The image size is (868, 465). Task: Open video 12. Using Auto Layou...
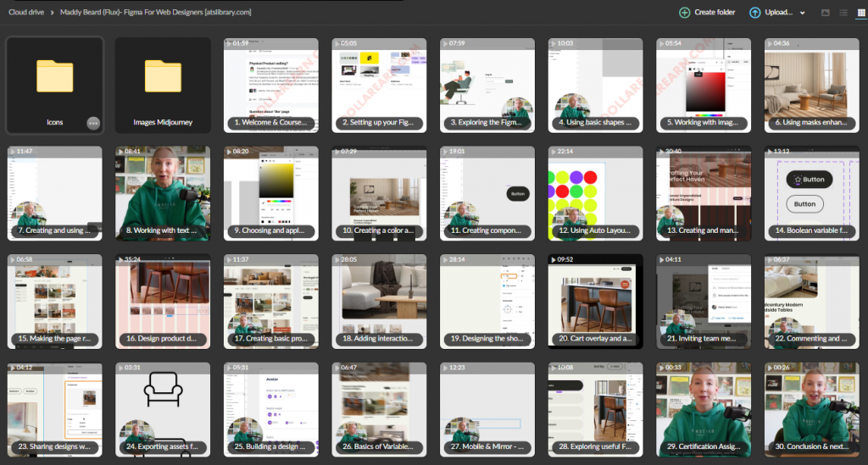[596, 193]
